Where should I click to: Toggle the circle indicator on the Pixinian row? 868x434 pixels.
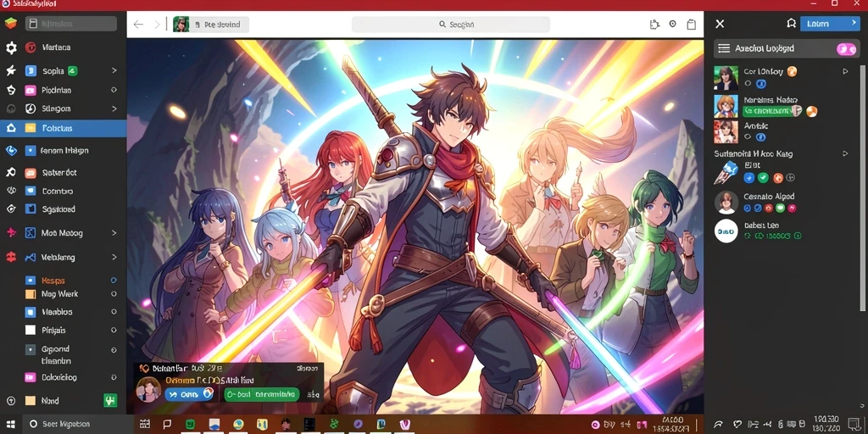click(114, 90)
